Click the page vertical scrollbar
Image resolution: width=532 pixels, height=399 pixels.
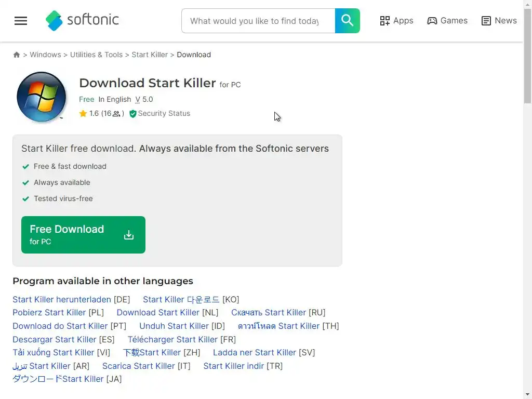[x=527, y=208]
